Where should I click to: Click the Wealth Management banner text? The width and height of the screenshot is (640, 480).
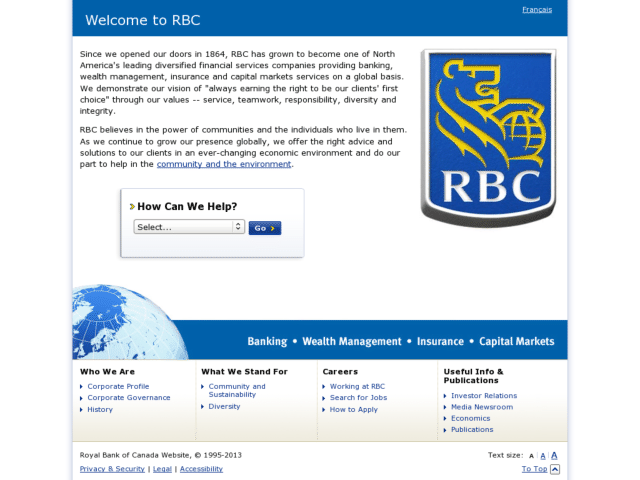point(352,341)
